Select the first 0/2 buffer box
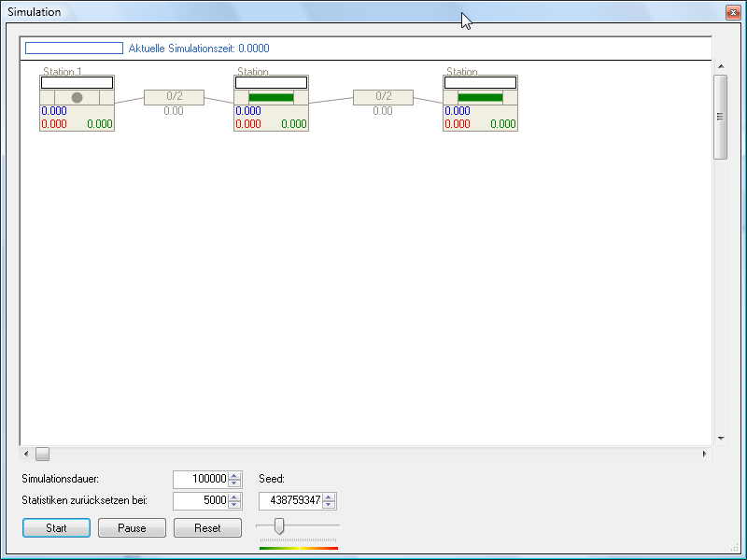This screenshot has height=560, width=747. (x=174, y=97)
